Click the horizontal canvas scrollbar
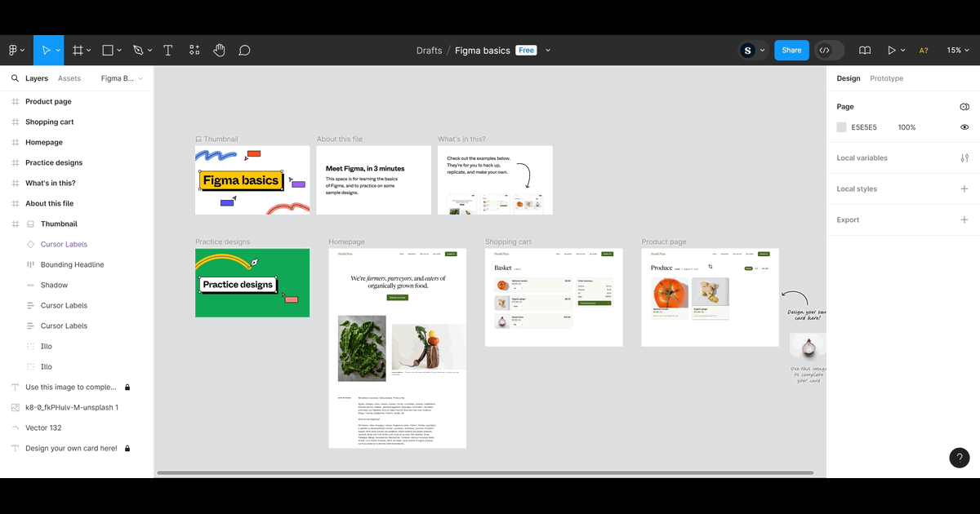The image size is (980, 514). pyautogui.click(x=485, y=472)
